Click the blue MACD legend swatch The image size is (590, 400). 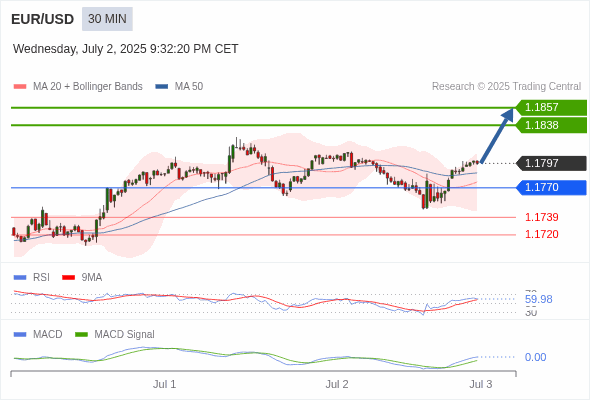point(20,335)
